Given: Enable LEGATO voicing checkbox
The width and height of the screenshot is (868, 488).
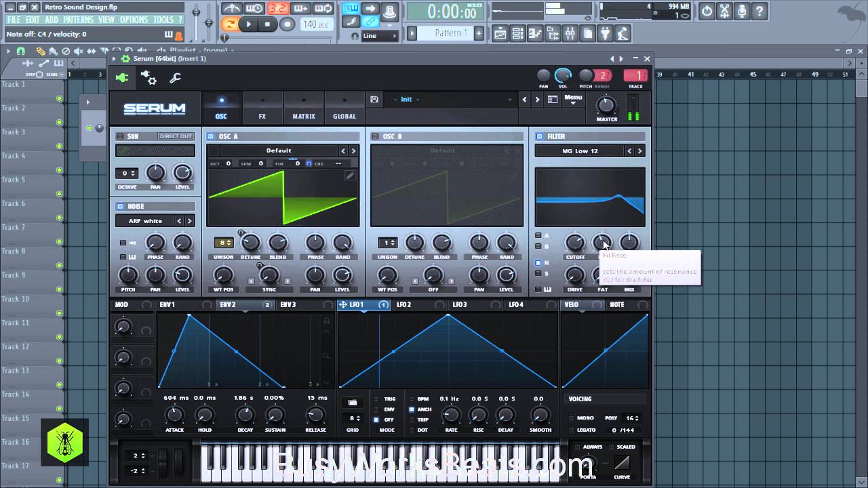Looking at the screenshot, I should [x=572, y=430].
